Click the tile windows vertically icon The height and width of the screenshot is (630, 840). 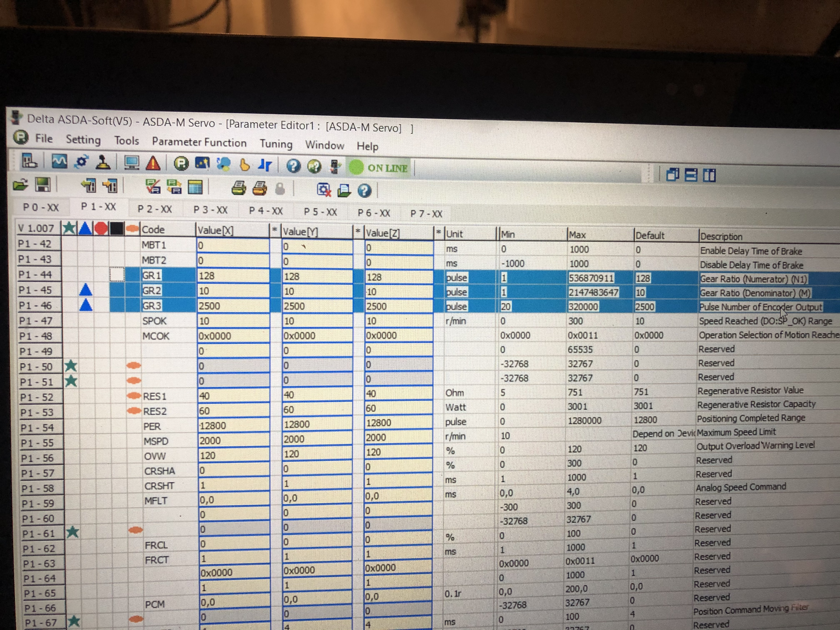[709, 175]
